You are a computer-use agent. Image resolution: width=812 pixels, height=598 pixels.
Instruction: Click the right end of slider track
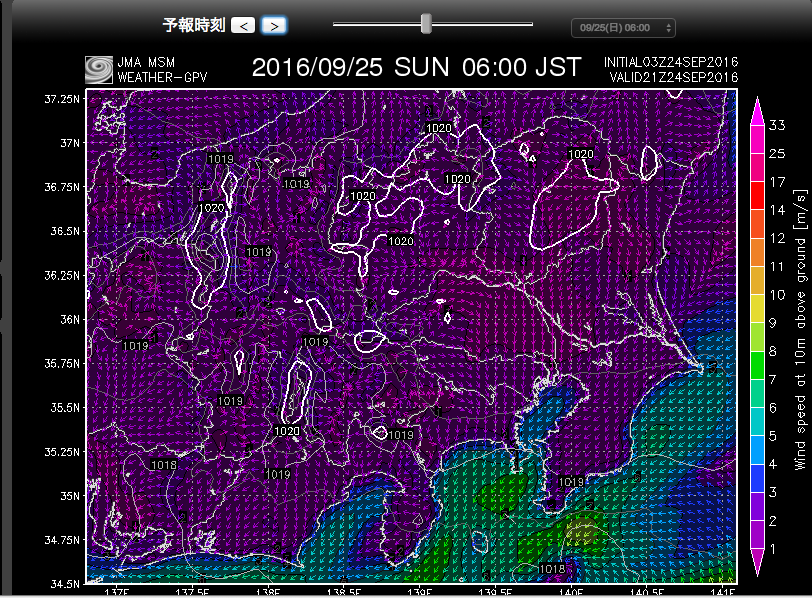[x=531, y=24]
